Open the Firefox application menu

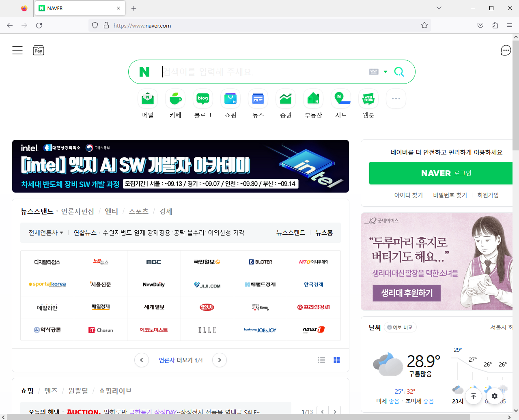510,25
